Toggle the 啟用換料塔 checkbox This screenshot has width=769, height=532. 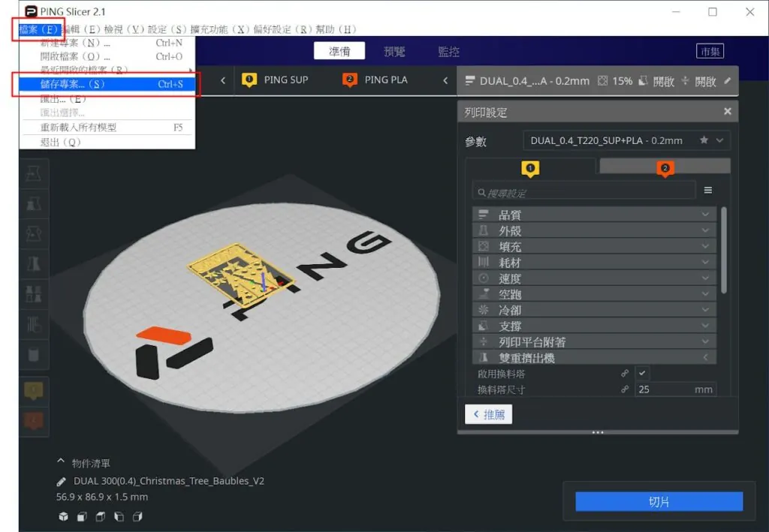coord(642,373)
